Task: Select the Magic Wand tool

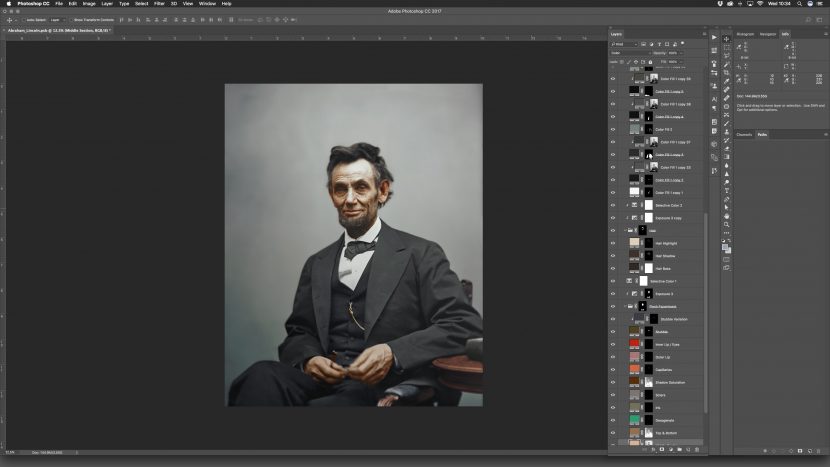Action: 726,64
